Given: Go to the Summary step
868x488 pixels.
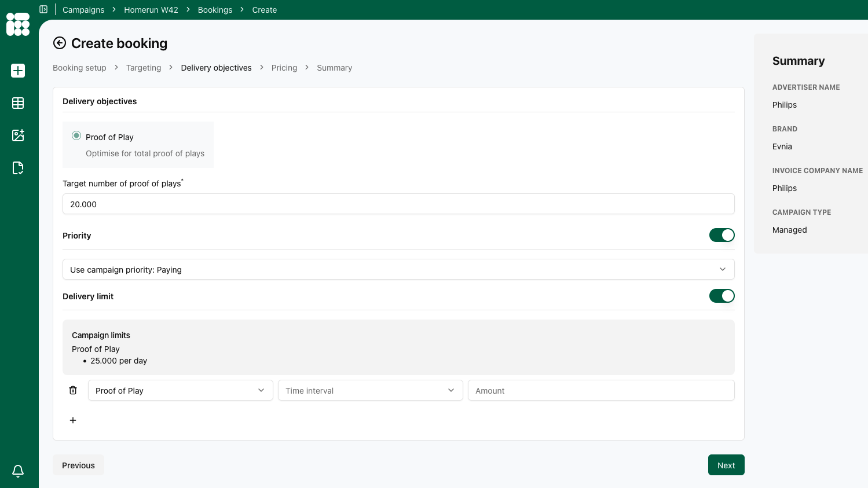Looking at the screenshot, I should coord(334,68).
